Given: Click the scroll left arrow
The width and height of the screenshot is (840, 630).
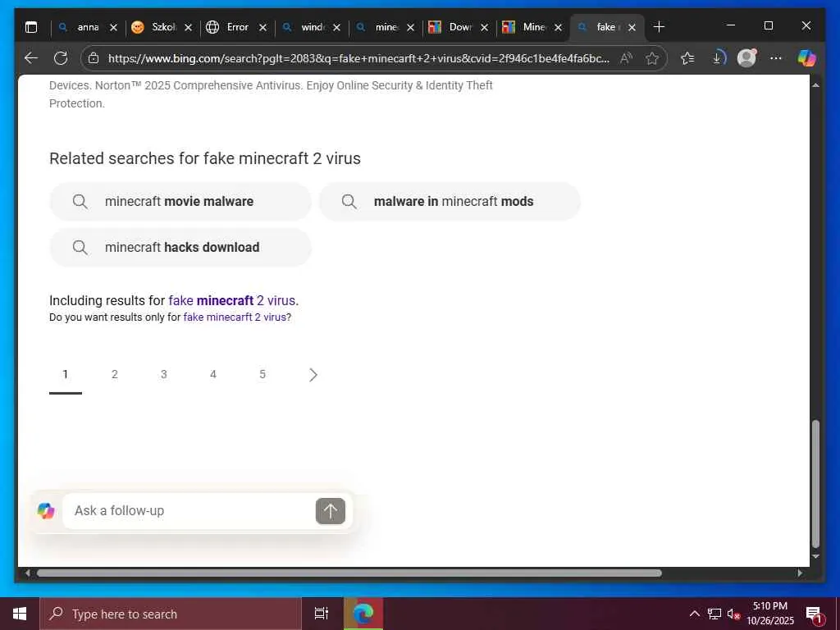Looking at the screenshot, I should click(27, 573).
